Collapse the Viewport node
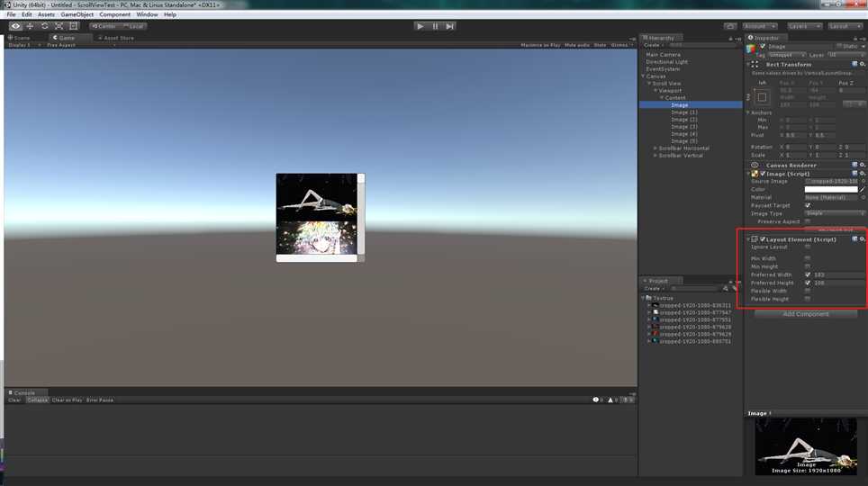 pos(656,91)
